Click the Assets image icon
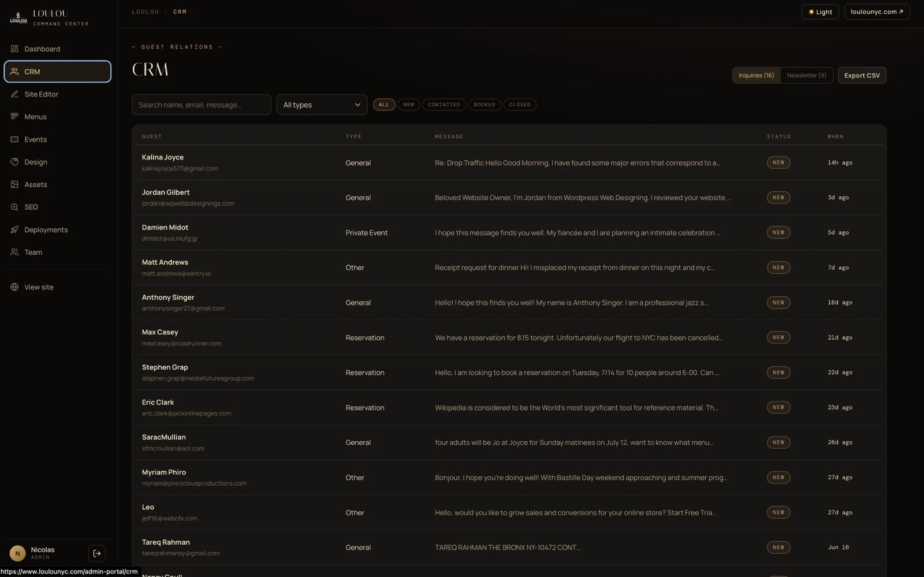Image resolution: width=924 pixels, height=577 pixels. [x=14, y=184]
